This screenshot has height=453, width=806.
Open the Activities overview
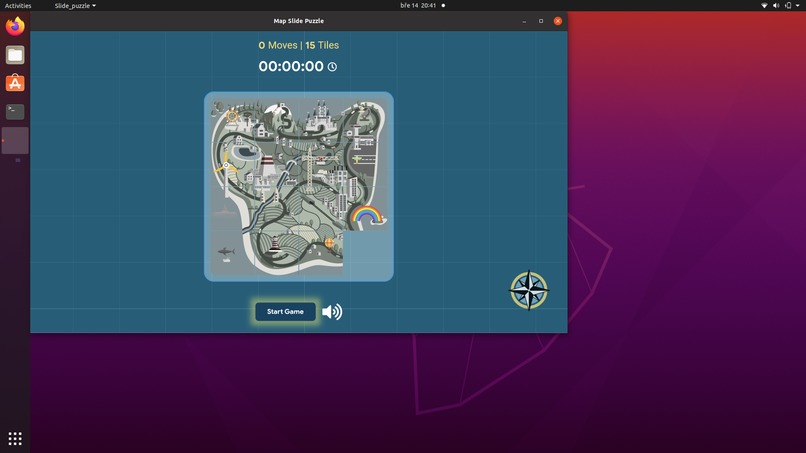click(x=18, y=6)
